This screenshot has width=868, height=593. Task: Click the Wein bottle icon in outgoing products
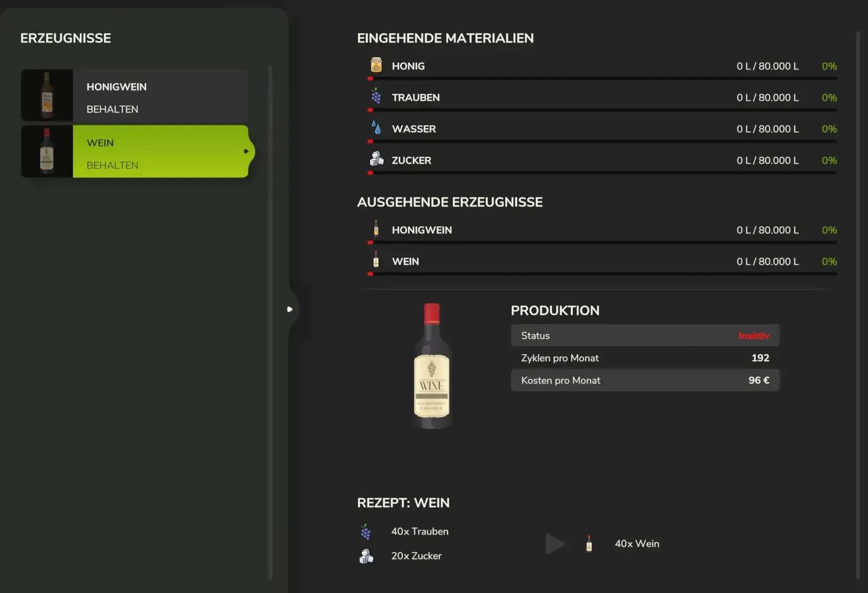(x=376, y=260)
